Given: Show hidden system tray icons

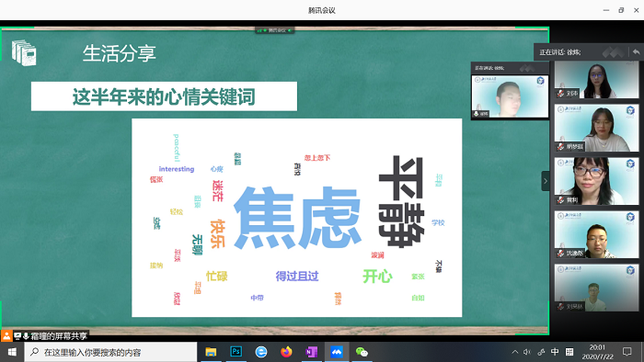Looking at the screenshot, I should click(x=514, y=352).
